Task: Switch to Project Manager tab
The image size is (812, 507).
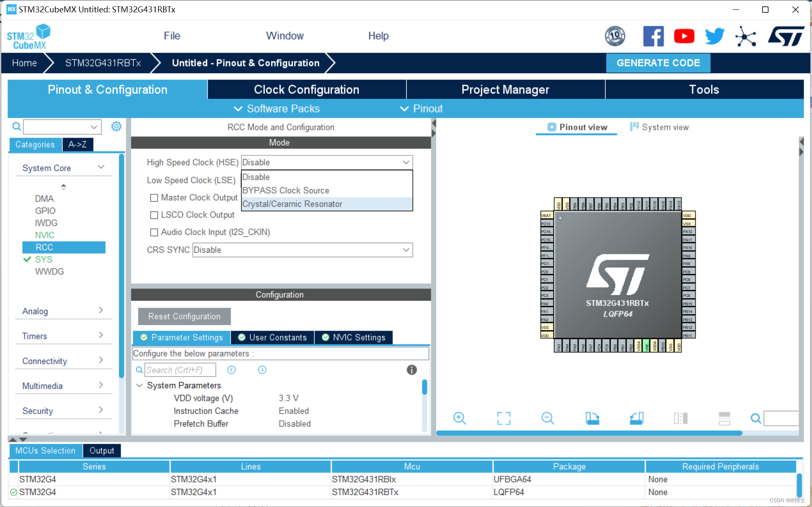Action: pyautogui.click(x=506, y=89)
